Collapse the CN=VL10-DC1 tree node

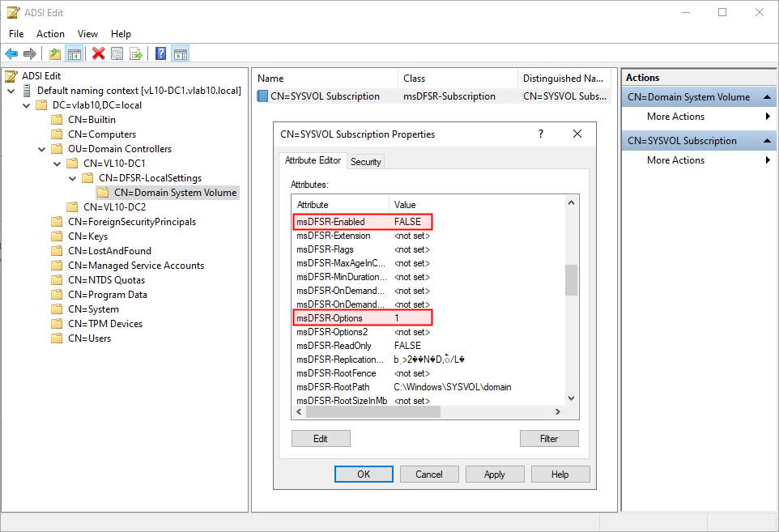point(57,164)
